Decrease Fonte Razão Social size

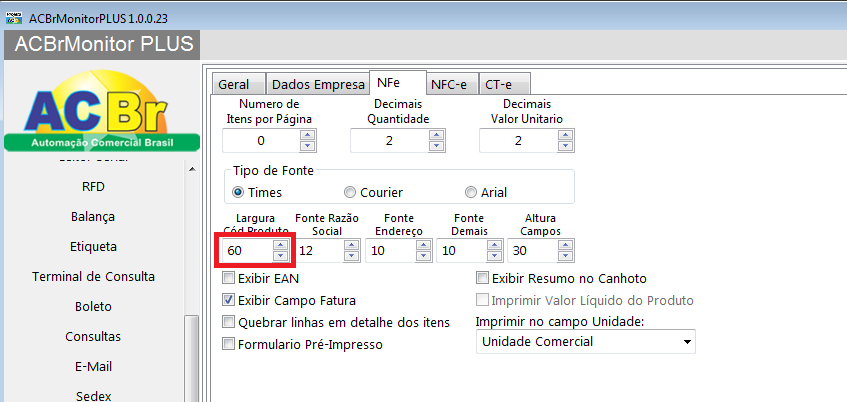tap(352, 256)
